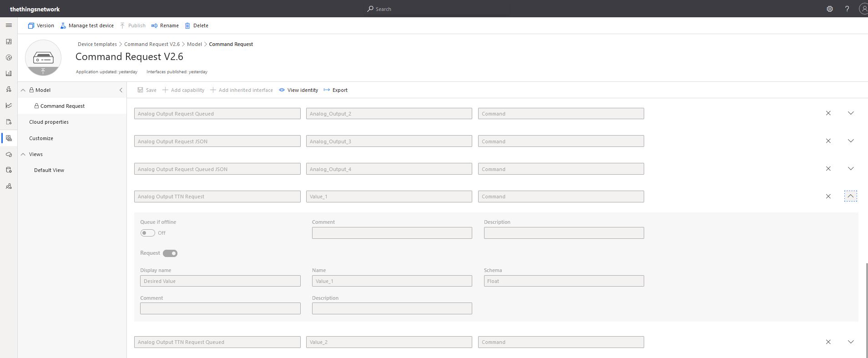Click the settings gear icon in header
Image resolution: width=868 pixels, height=358 pixels.
pyautogui.click(x=829, y=9)
